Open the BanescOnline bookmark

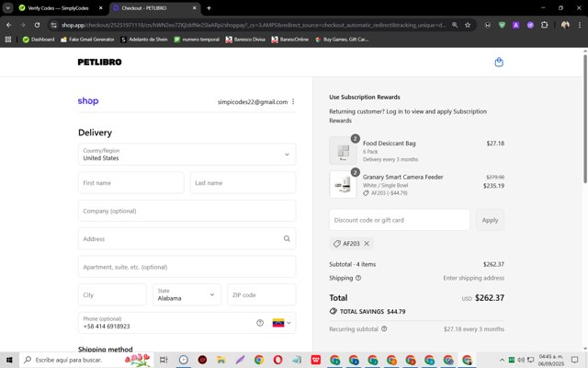290,40
